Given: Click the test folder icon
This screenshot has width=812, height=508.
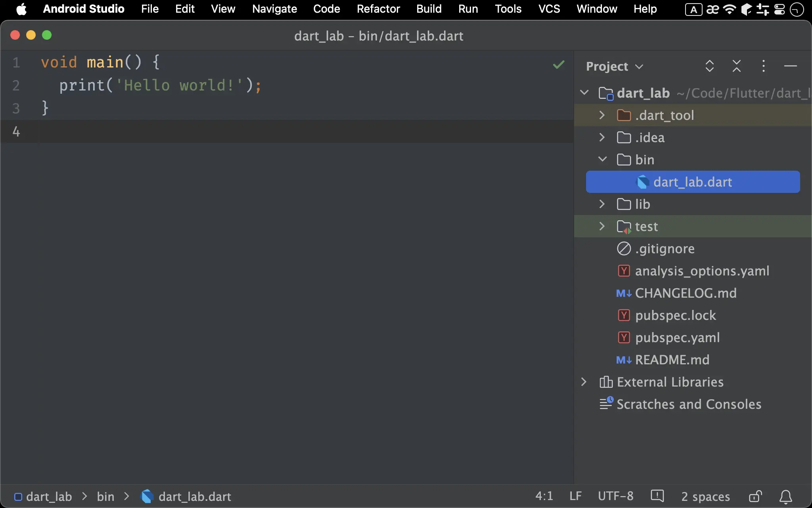Looking at the screenshot, I should (624, 227).
